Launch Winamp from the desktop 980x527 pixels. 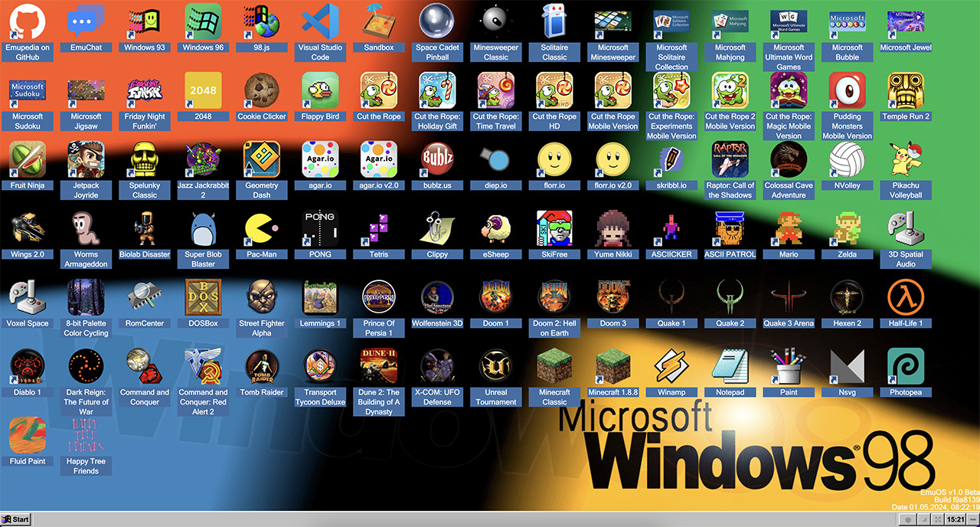pos(671,366)
